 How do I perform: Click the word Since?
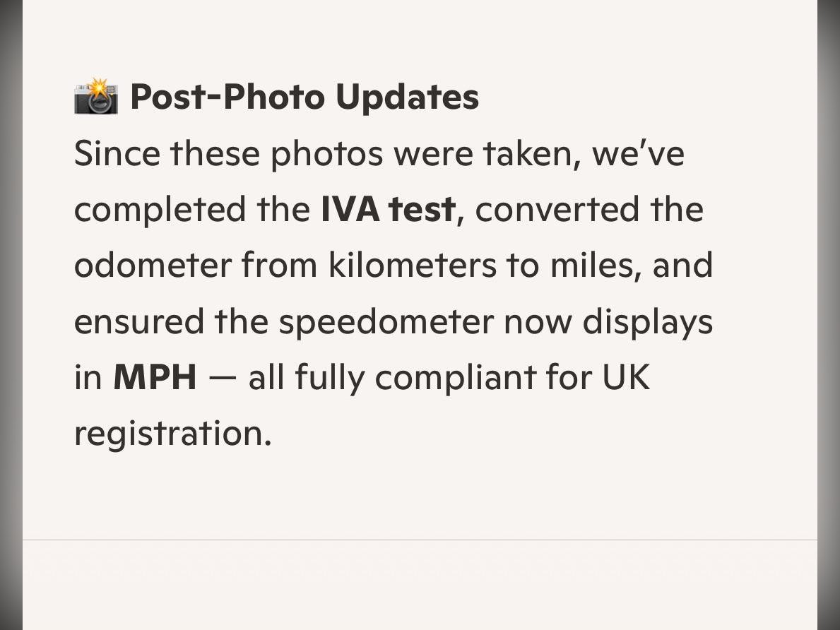tap(117, 153)
